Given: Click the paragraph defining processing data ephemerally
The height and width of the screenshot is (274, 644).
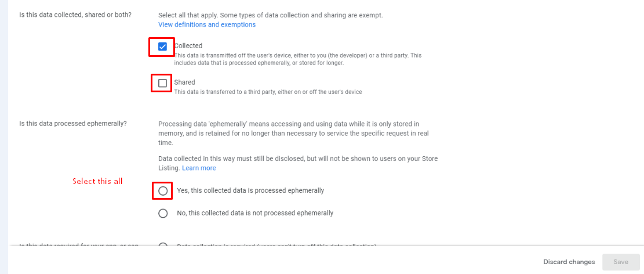Looking at the screenshot, I should pyautogui.click(x=294, y=134).
